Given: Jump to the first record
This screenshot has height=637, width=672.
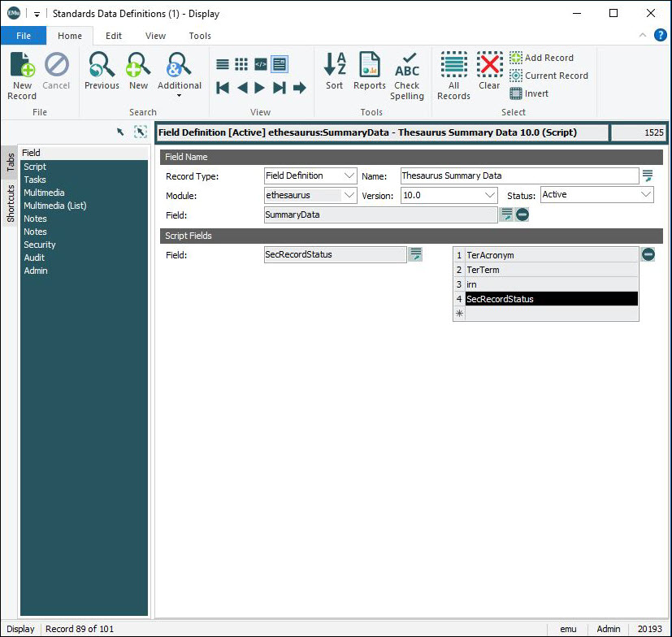Looking at the screenshot, I should (223, 88).
